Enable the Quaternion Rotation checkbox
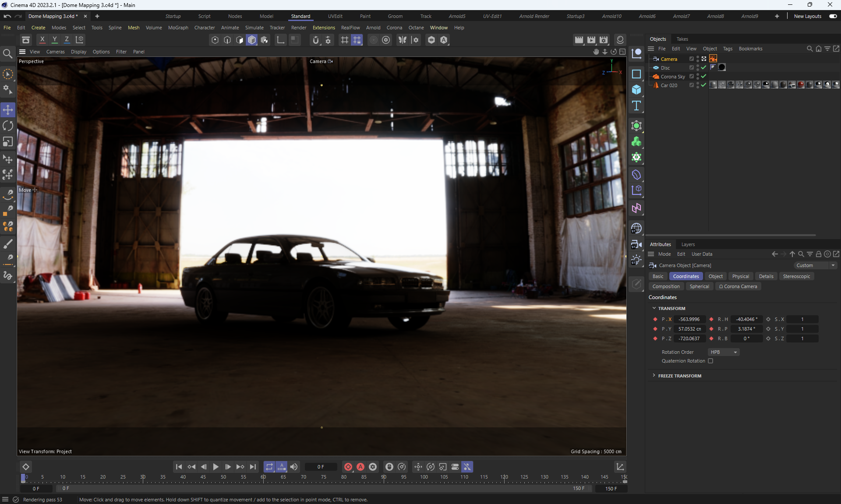Image resolution: width=841 pixels, height=504 pixels. pos(710,361)
